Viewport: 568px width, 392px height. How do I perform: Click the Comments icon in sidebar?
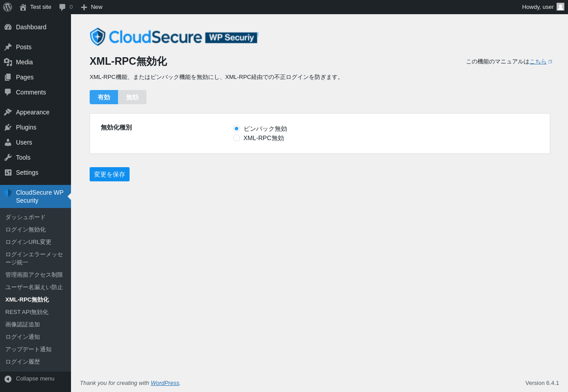pyautogui.click(x=8, y=92)
